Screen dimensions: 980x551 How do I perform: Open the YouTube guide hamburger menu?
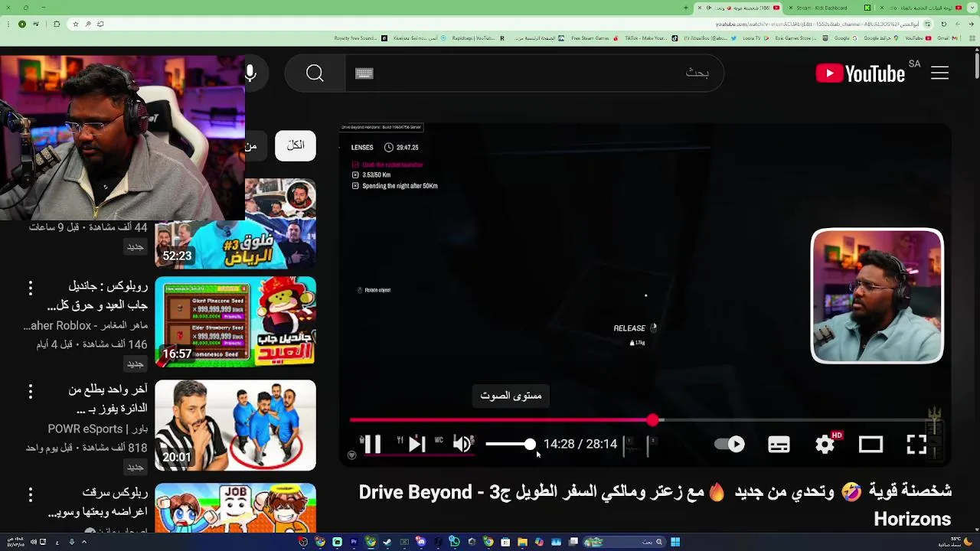point(940,73)
